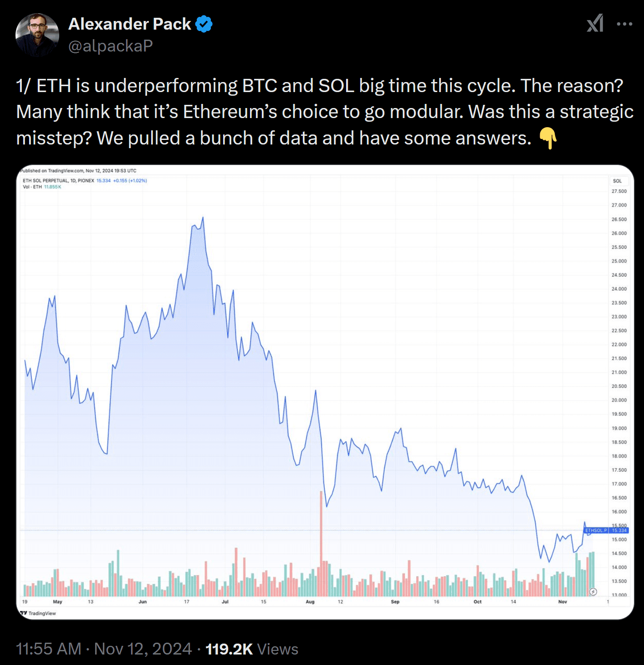Click the 119.2K Views count
Screen dimensions: 644x665
pos(252,649)
